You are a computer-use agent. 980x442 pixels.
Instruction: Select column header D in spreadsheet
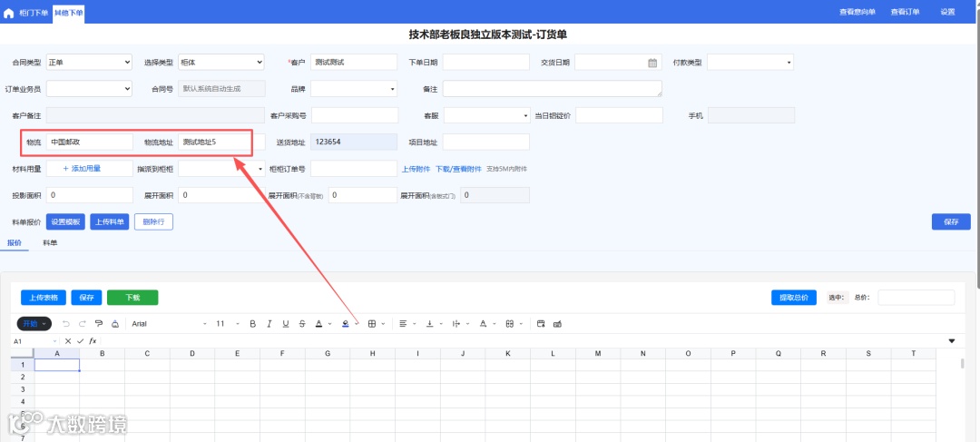(x=192, y=354)
